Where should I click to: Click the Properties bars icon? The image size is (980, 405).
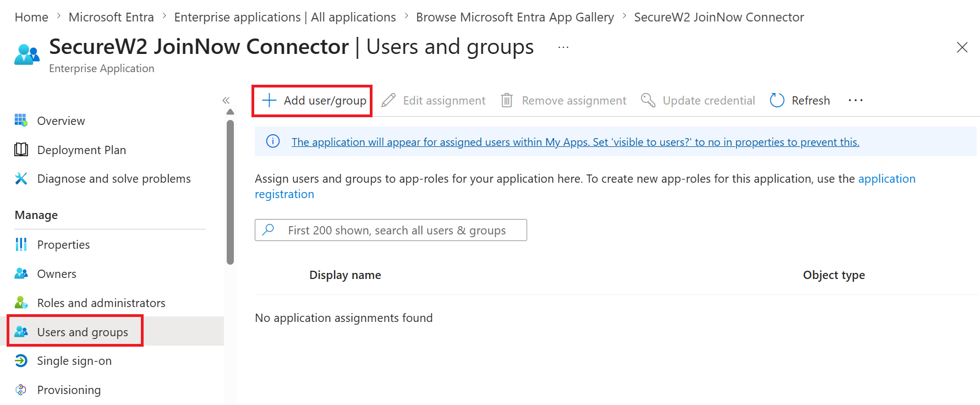(21, 244)
